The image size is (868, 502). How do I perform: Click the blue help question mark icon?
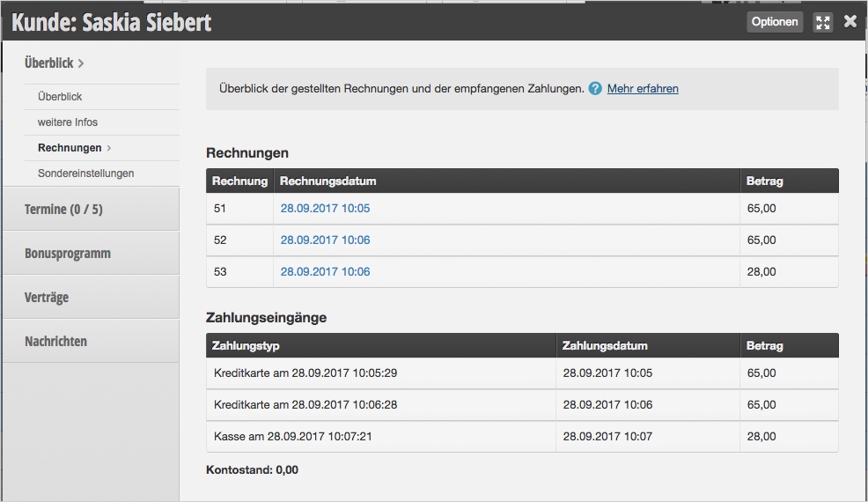pyautogui.click(x=596, y=89)
